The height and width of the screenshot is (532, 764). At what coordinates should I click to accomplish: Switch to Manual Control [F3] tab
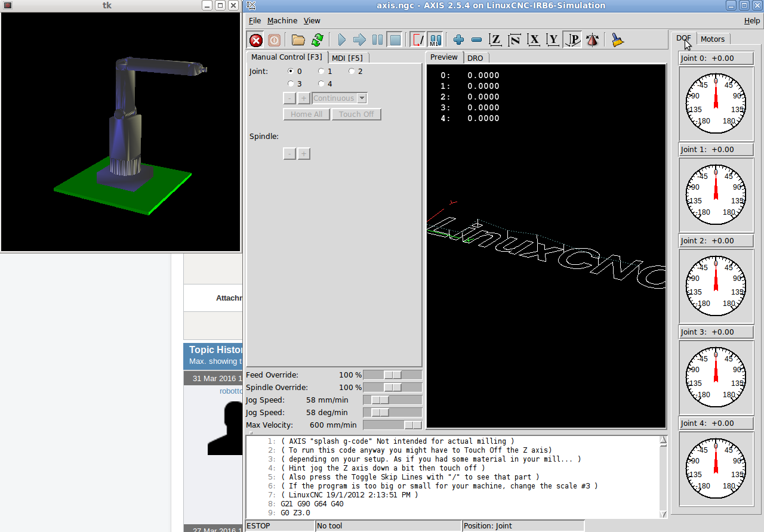click(x=286, y=57)
